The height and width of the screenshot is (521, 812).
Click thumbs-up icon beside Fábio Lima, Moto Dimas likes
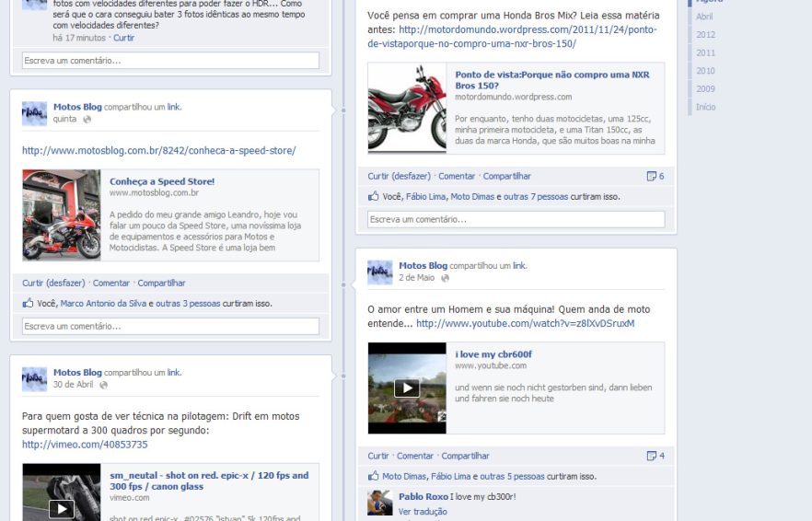374,196
